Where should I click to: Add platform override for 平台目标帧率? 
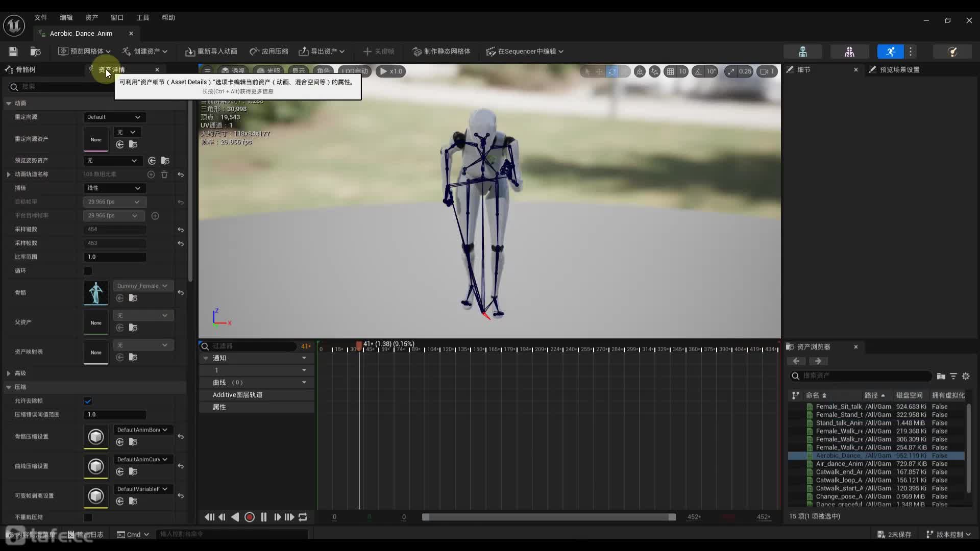(x=155, y=216)
